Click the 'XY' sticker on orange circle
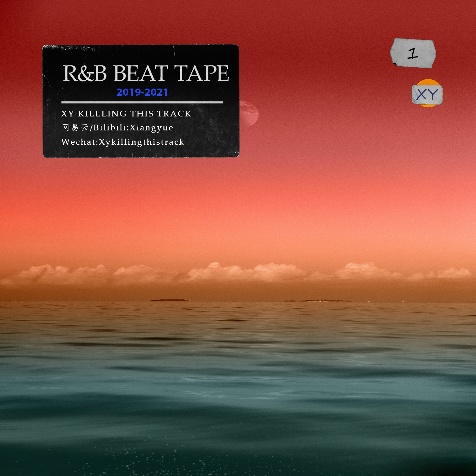Image resolution: width=476 pixels, height=476 pixels. 427,94
